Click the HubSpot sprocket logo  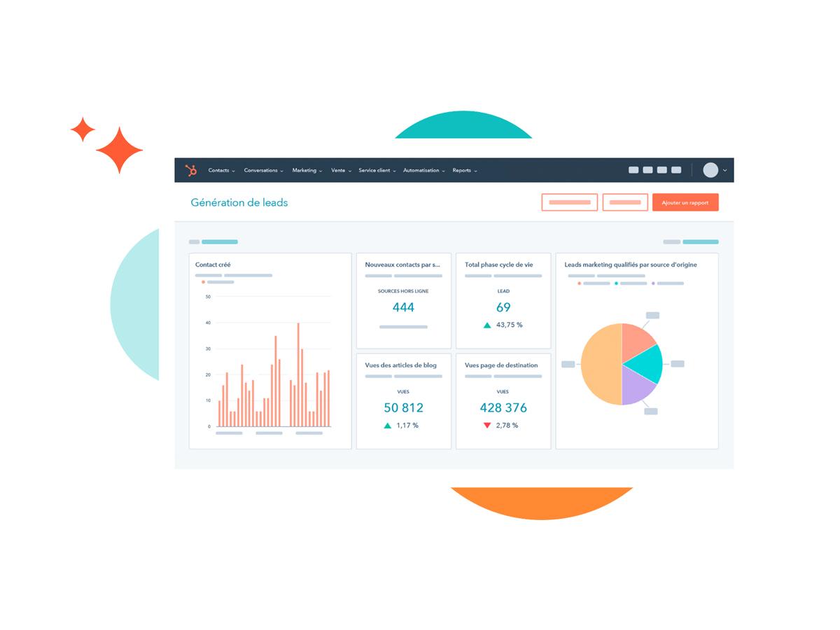coord(191,170)
